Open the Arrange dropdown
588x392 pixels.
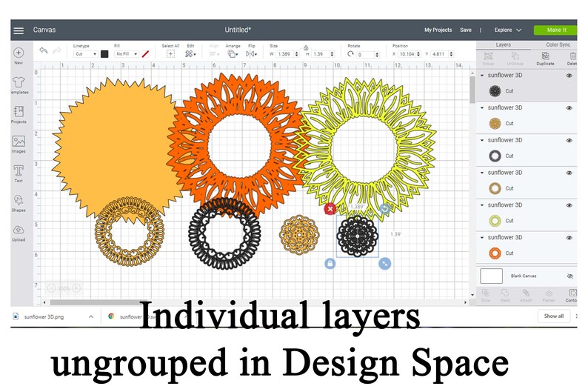[x=233, y=54]
